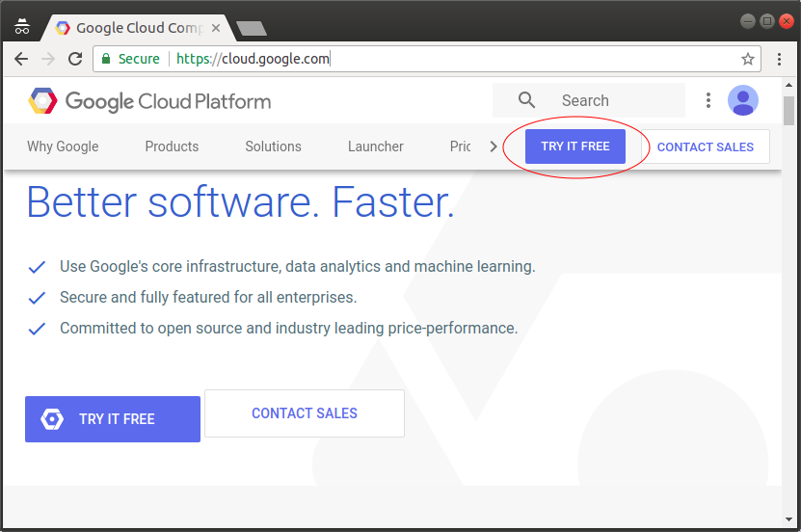Click the search magnifier icon

click(x=526, y=99)
